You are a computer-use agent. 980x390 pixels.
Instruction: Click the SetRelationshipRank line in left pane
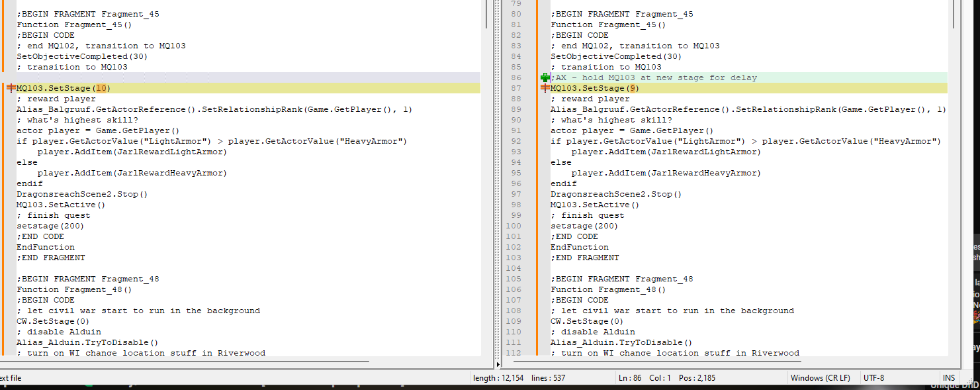click(x=214, y=109)
